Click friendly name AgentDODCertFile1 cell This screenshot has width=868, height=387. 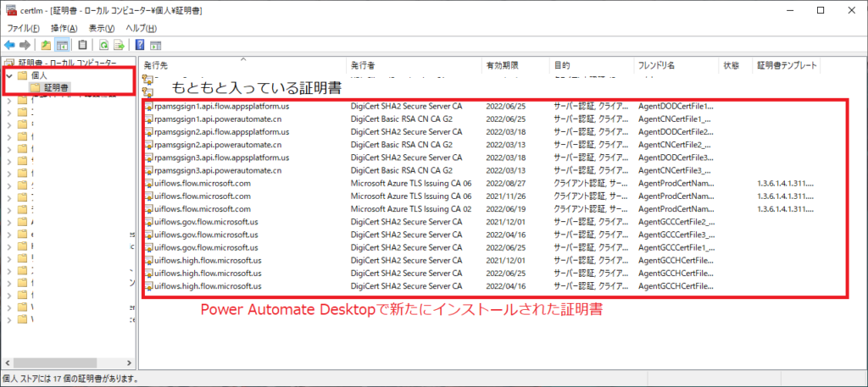click(x=676, y=106)
